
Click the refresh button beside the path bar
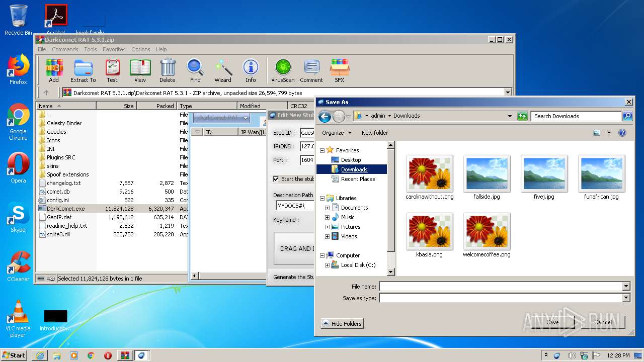pos(522,116)
